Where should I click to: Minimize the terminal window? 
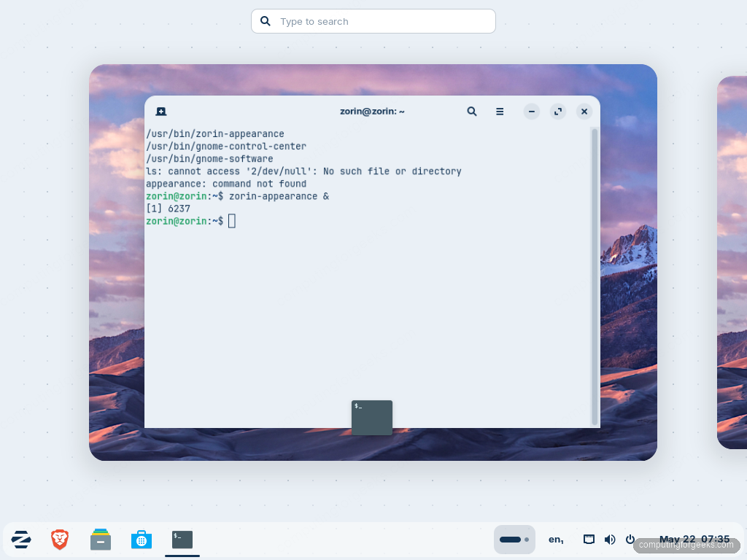pyautogui.click(x=532, y=112)
